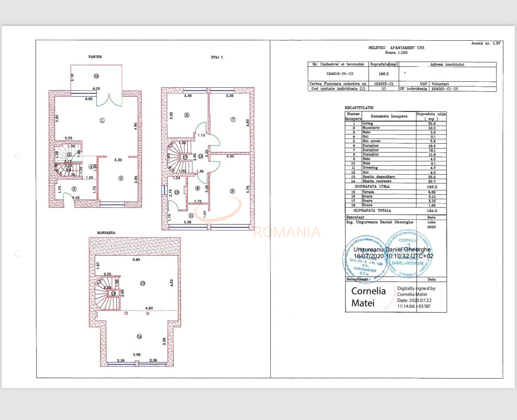Select terrace marker 15 above the ground floor
The width and height of the screenshot is (517, 420).
(x=96, y=76)
